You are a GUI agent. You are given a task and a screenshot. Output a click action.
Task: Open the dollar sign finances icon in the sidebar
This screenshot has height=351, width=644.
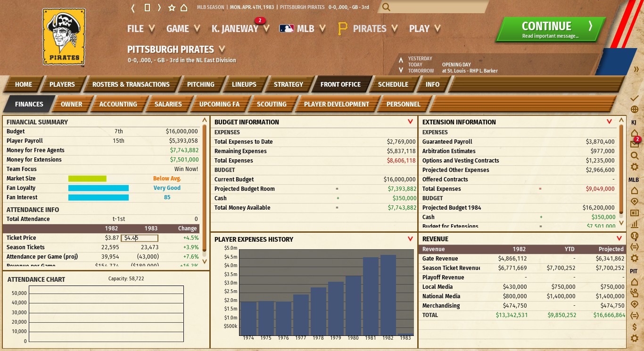coord(634,327)
